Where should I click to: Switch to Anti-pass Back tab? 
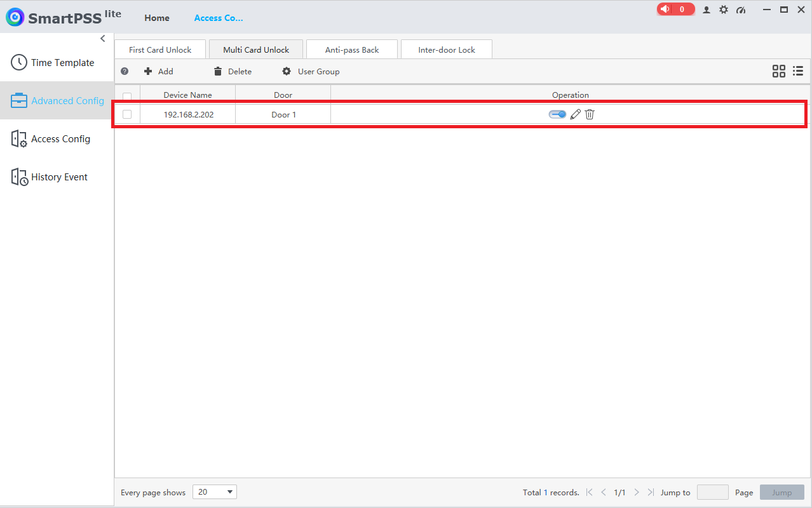click(x=352, y=50)
